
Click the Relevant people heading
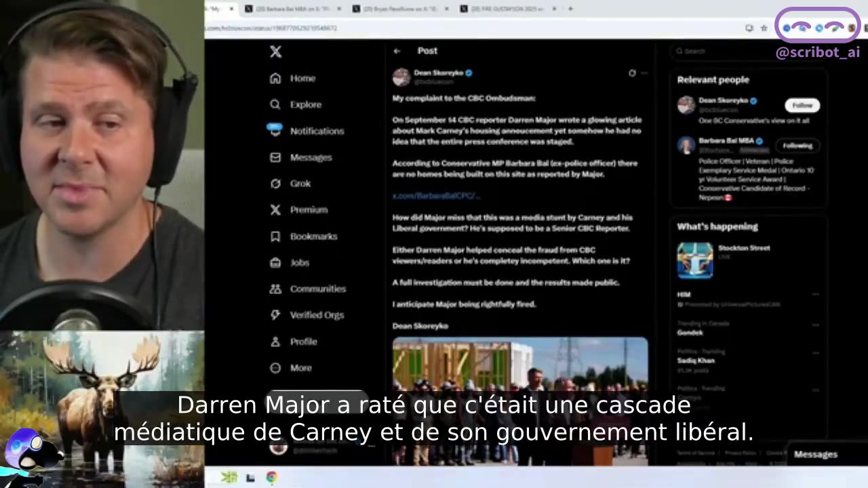pyautogui.click(x=713, y=79)
